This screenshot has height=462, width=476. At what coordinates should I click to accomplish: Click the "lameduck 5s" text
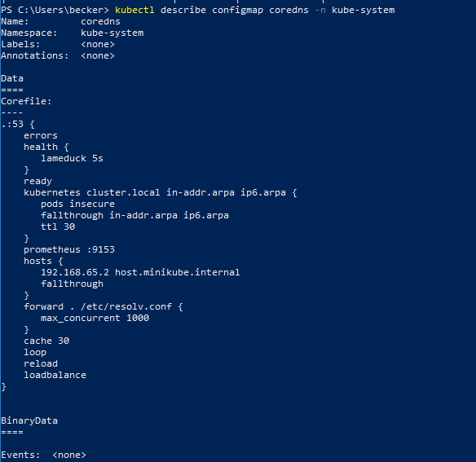(72, 158)
